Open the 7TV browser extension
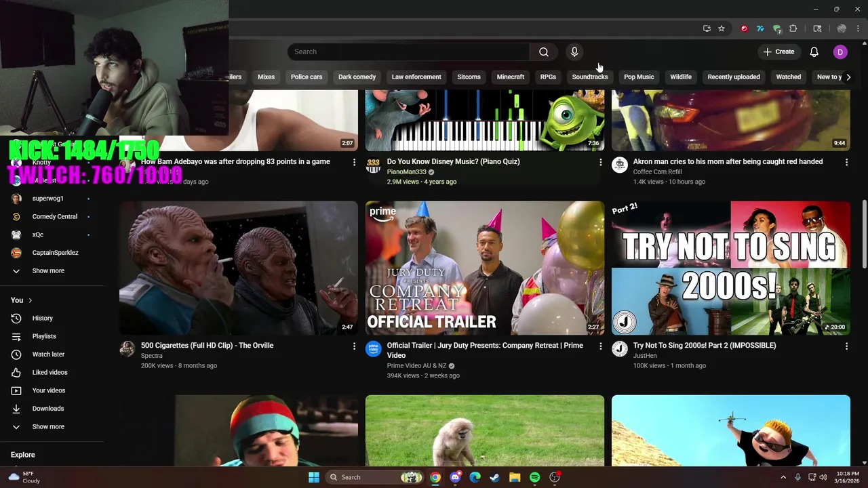The height and width of the screenshot is (488, 868). click(x=760, y=28)
